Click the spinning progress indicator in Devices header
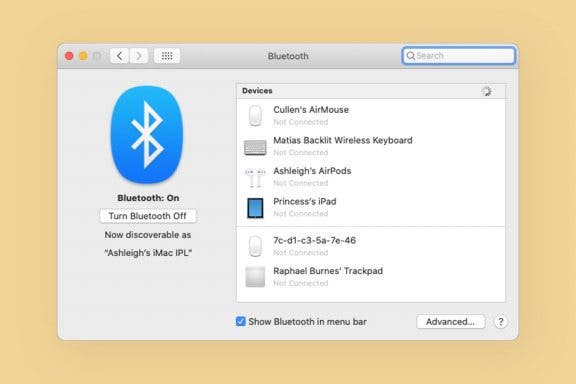Viewport: 576px width, 384px height. point(486,91)
